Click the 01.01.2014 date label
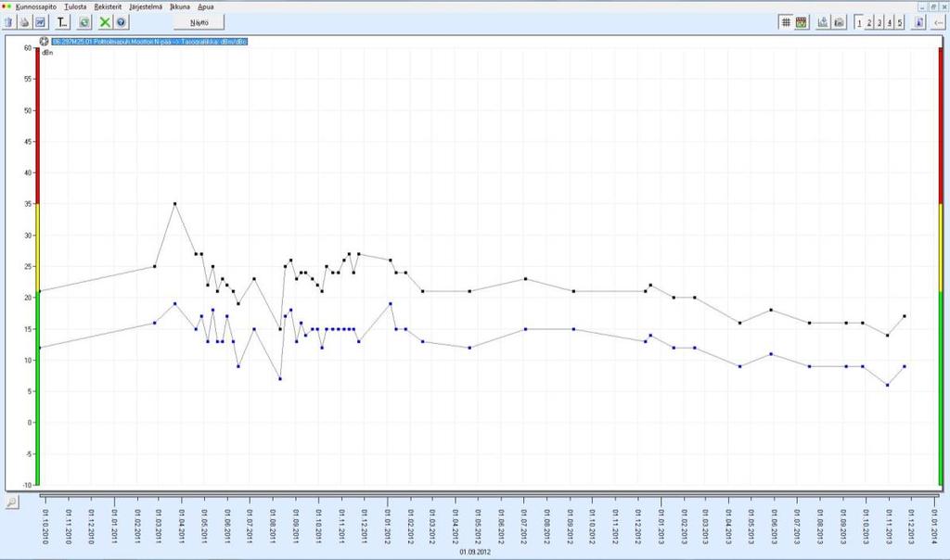Screen dimensions: 950x560 click(935, 526)
